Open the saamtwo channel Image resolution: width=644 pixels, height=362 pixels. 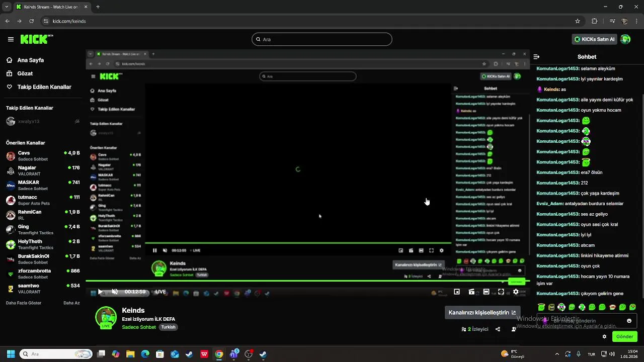point(43,289)
